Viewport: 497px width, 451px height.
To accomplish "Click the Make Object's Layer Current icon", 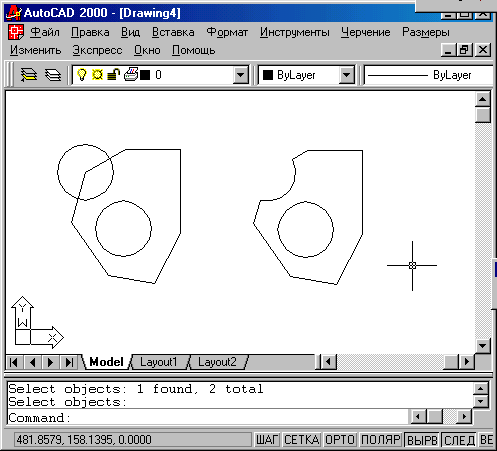I will tap(28, 75).
